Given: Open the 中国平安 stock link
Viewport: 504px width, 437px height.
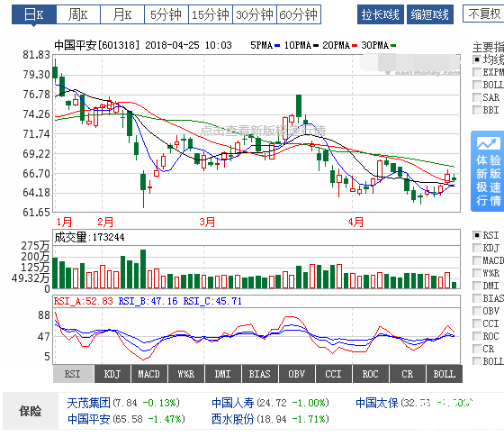Looking at the screenshot, I should (89, 419).
